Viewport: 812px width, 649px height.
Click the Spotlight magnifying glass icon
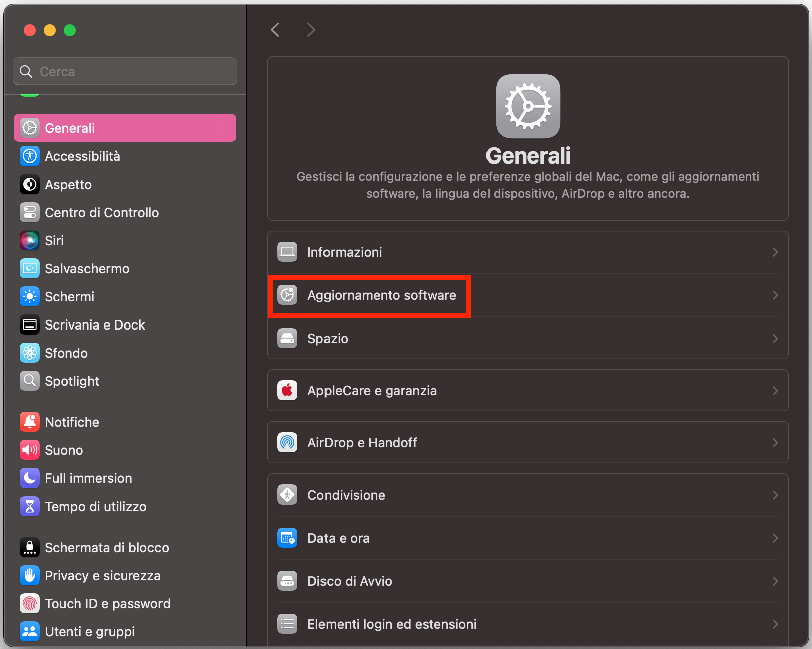click(x=29, y=381)
